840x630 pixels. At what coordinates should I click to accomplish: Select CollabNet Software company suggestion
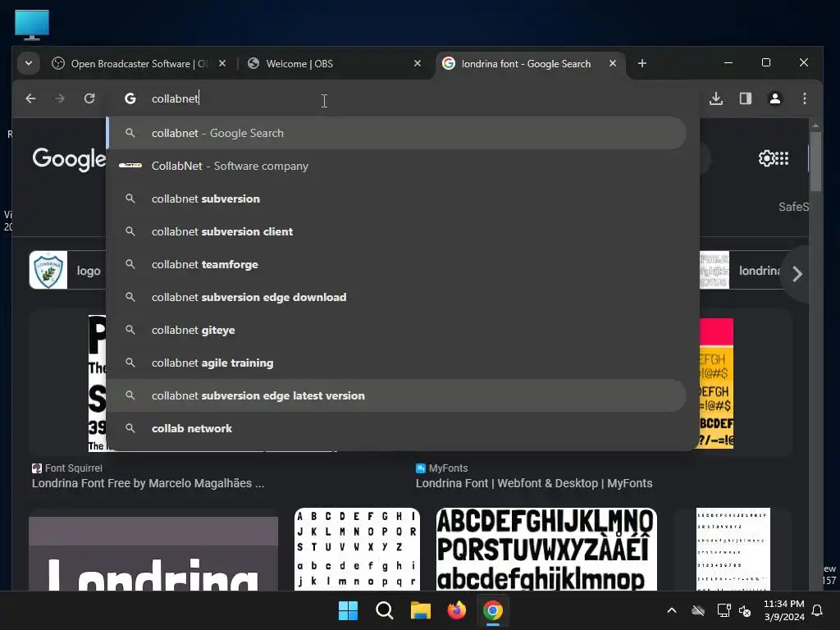coord(396,166)
